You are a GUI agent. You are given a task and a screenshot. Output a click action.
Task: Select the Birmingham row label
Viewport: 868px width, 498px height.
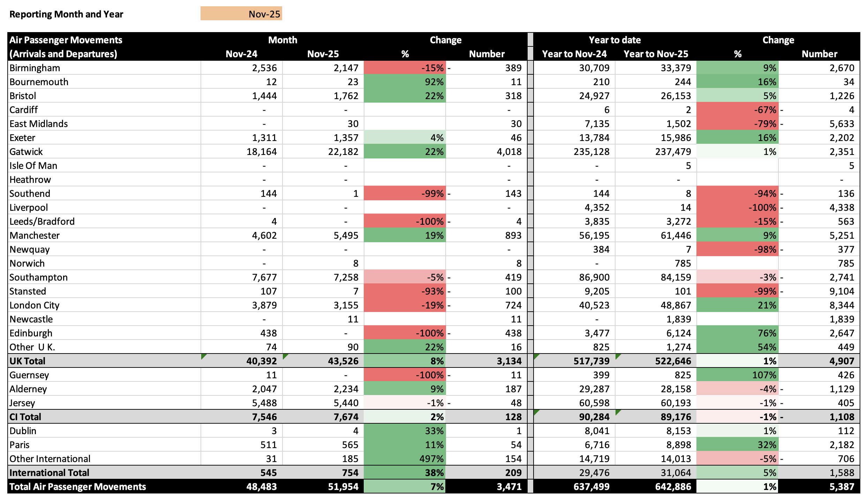click(35, 68)
